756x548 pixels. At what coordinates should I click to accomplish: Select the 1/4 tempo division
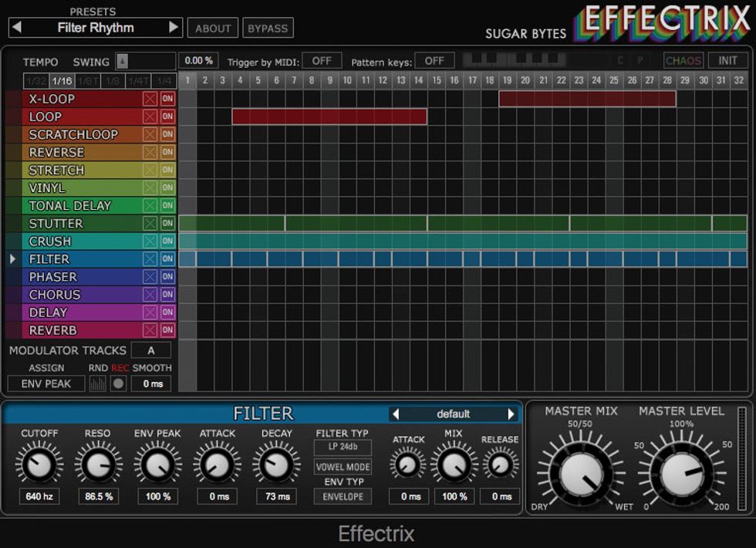pyautogui.click(x=164, y=81)
